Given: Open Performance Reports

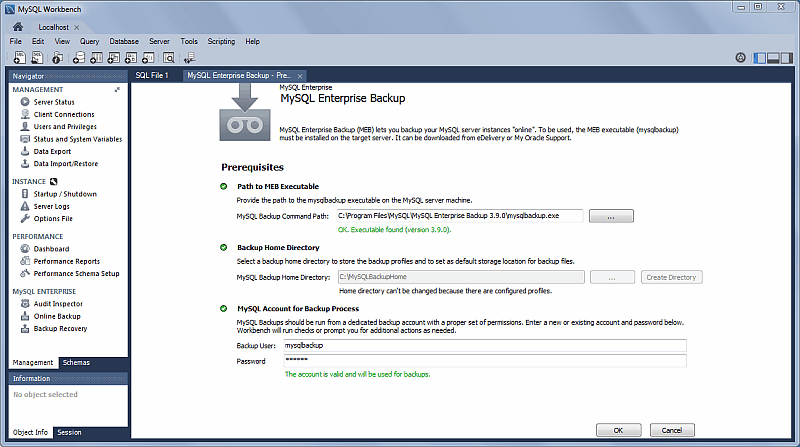Looking at the screenshot, I should click(x=66, y=261).
